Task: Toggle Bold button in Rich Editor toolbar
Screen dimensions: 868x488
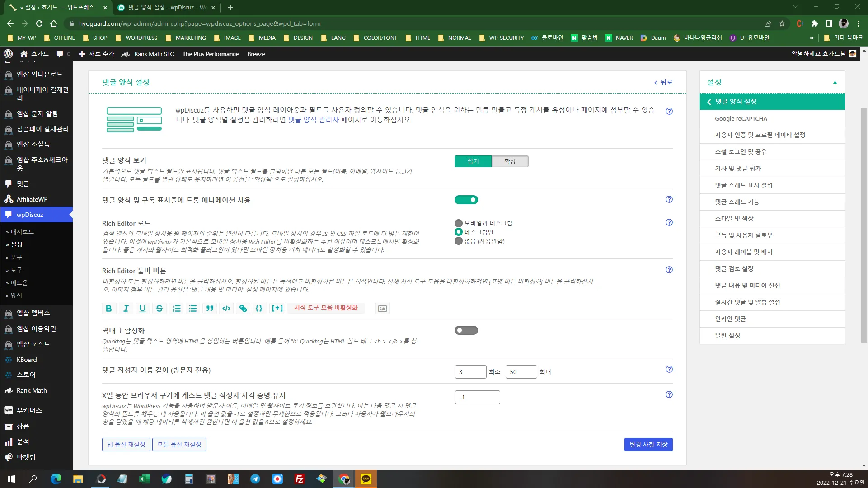Action: 109,308
